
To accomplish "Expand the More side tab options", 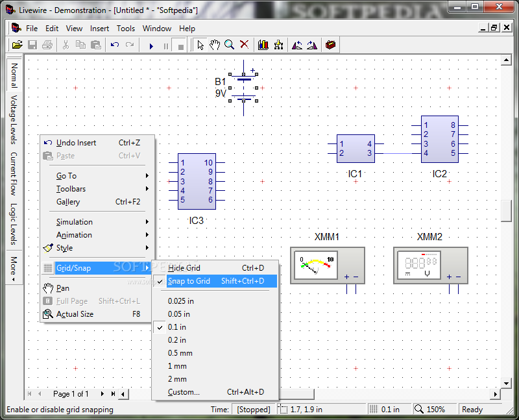I will (14, 267).
